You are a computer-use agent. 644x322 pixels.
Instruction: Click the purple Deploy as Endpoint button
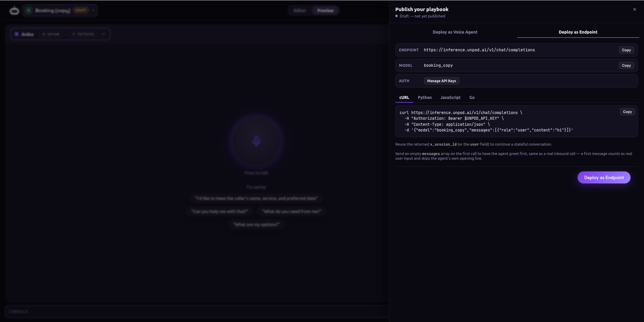tap(604, 177)
